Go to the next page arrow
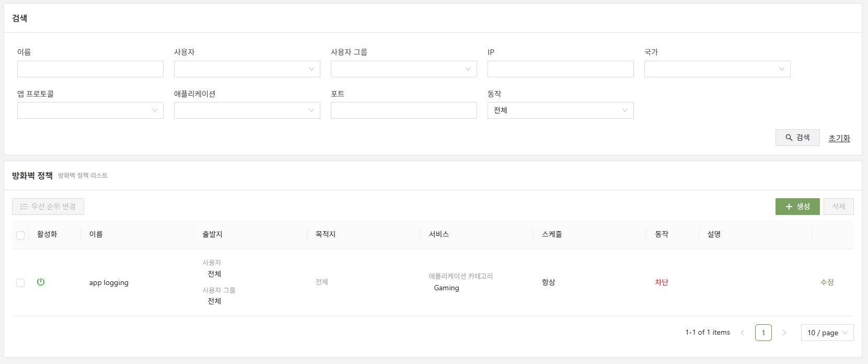Image resolution: width=868 pixels, height=364 pixels. click(784, 333)
